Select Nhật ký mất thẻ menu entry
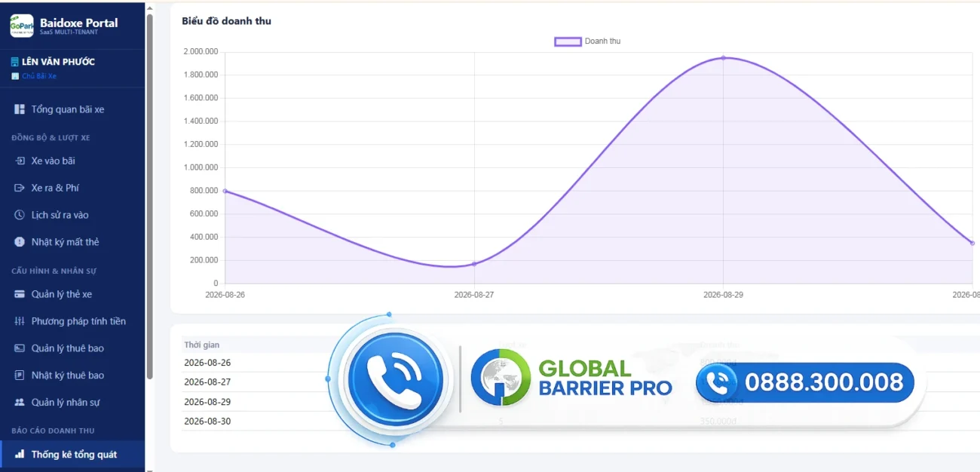 coord(72,242)
